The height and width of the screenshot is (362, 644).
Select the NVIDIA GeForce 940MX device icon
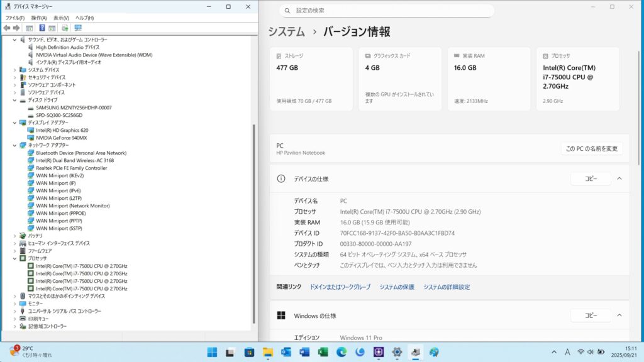(31, 138)
